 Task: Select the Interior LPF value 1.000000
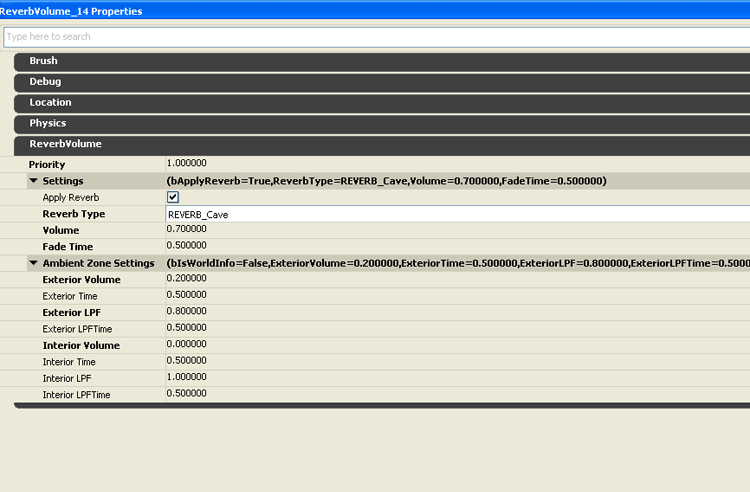187,377
